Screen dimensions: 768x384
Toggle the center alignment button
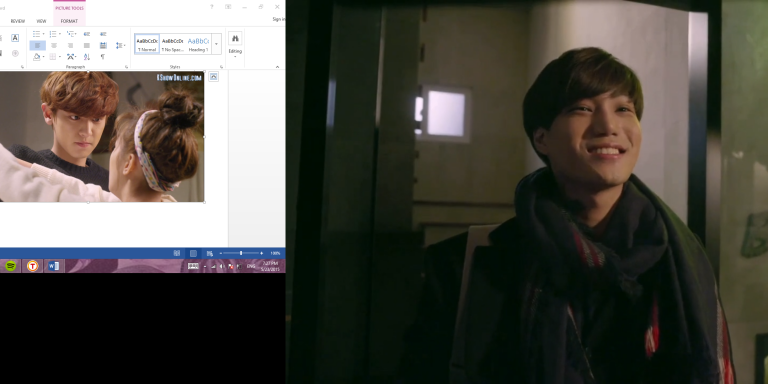[x=54, y=46]
